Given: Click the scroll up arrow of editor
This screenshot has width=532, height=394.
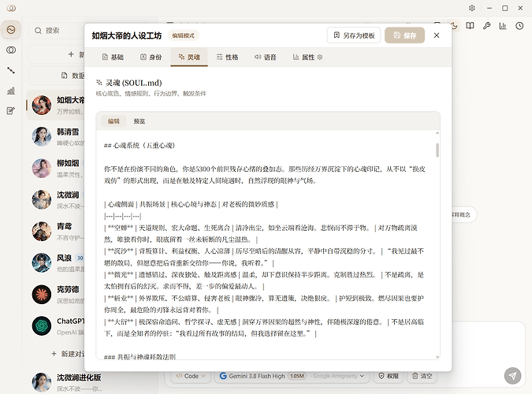Looking at the screenshot, I should click(x=437, y=133).
